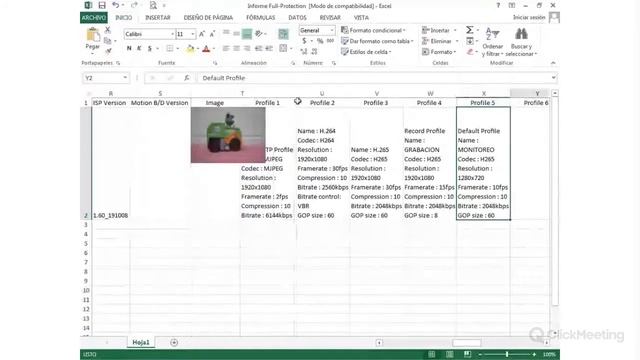Select the Hoja1 sheet tab
Screen dimensions: 640x360
[141, 342]
